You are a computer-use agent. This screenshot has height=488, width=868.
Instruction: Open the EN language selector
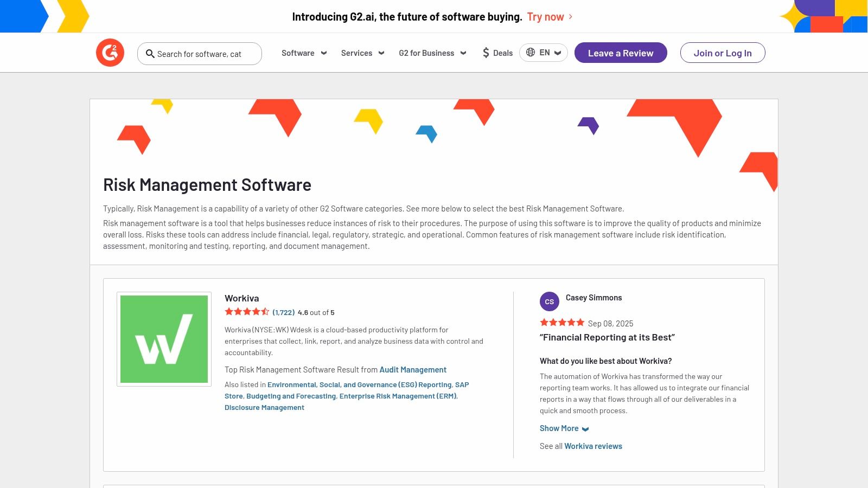[x=544, y=53]
